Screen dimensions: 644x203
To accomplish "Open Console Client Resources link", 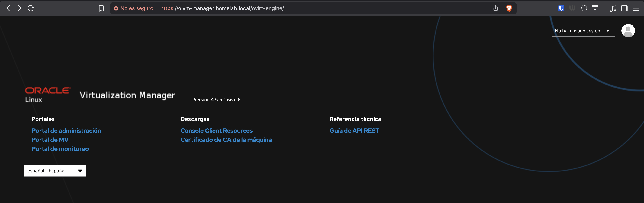I will pyautogui.click(x=217, y=131).
